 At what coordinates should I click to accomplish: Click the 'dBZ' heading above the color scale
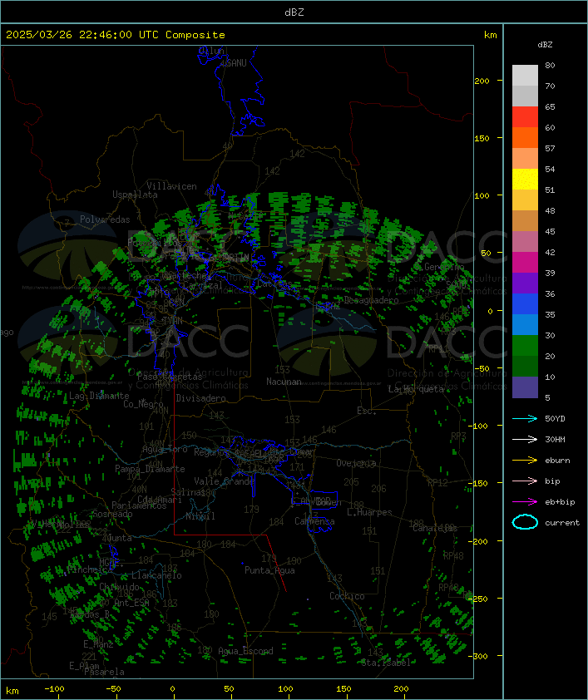[545, 45]
